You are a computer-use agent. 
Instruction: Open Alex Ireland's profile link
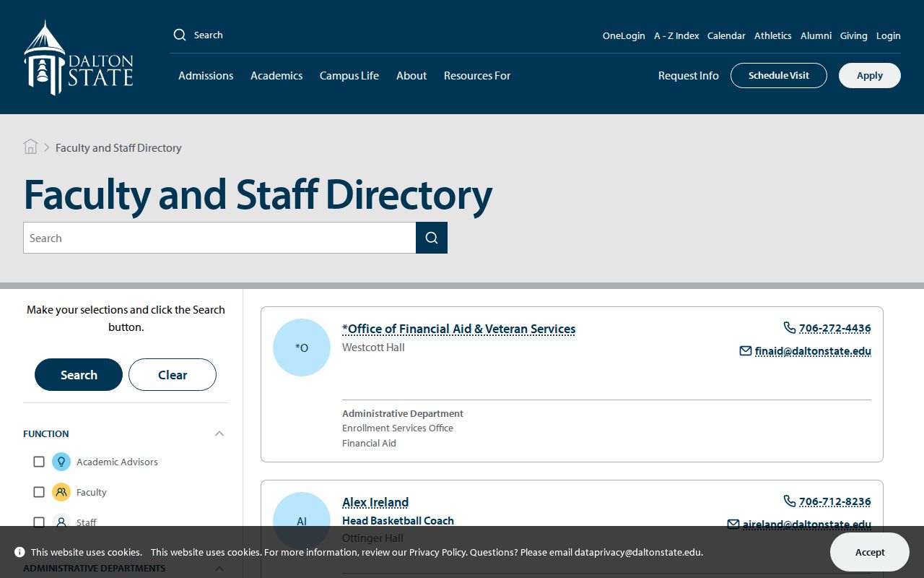(375, 502)
